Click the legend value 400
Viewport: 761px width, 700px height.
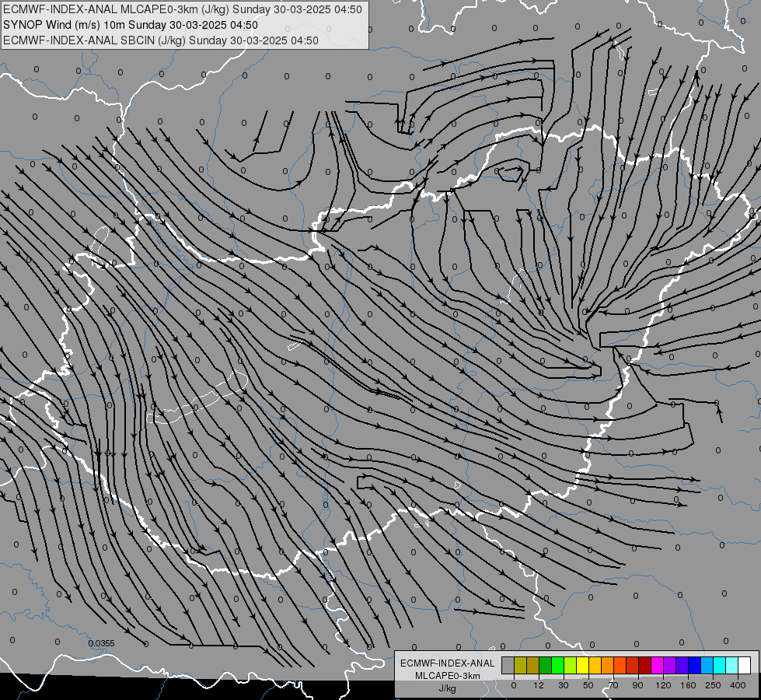(x=738, y=685)
